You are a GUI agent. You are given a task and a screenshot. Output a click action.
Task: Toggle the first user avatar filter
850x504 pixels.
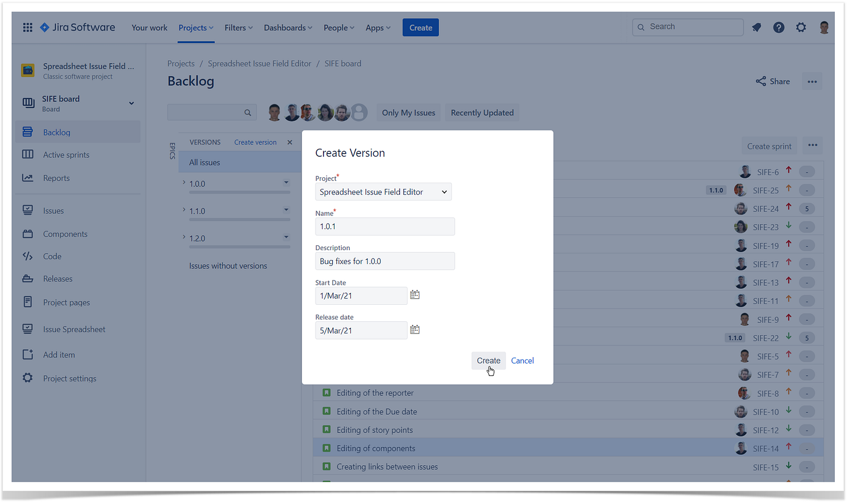point(275,112)
